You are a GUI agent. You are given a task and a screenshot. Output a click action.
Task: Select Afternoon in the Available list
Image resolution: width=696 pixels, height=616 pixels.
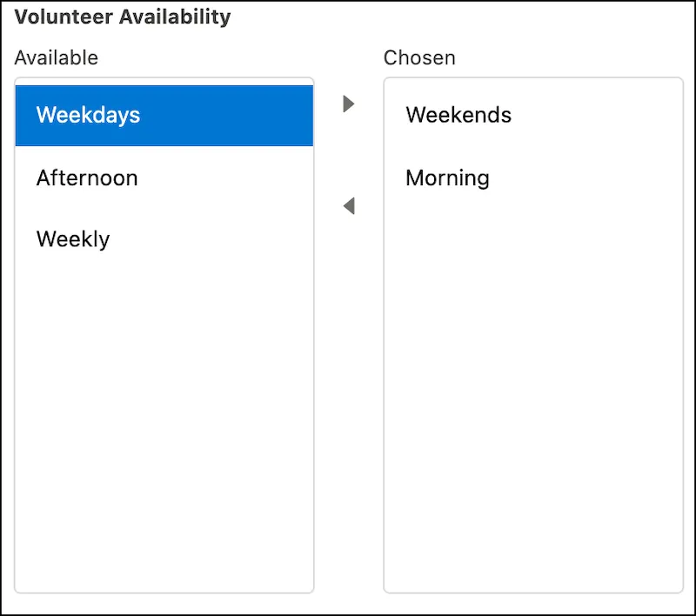click(164, 177)
